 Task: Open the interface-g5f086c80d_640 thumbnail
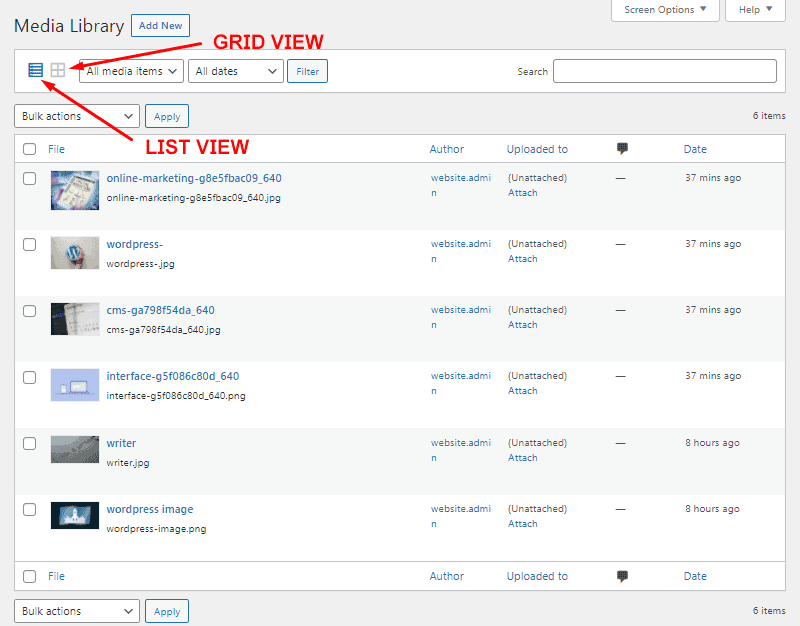[x=74, y=385]
